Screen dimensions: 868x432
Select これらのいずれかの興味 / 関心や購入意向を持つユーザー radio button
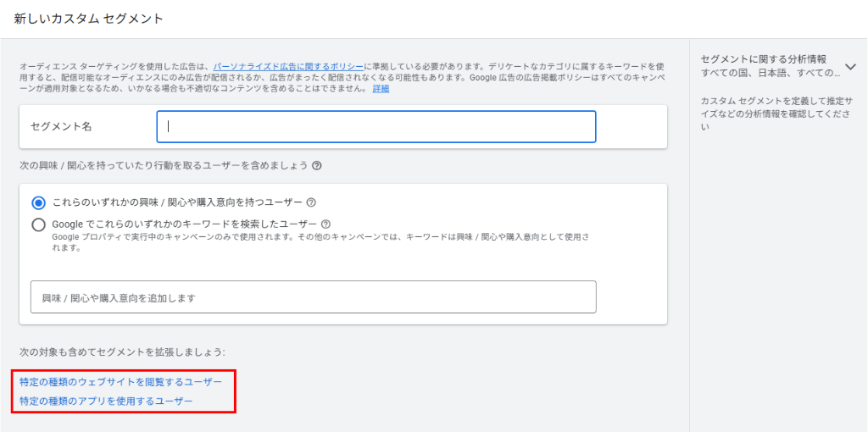click(x=38, y=202)
